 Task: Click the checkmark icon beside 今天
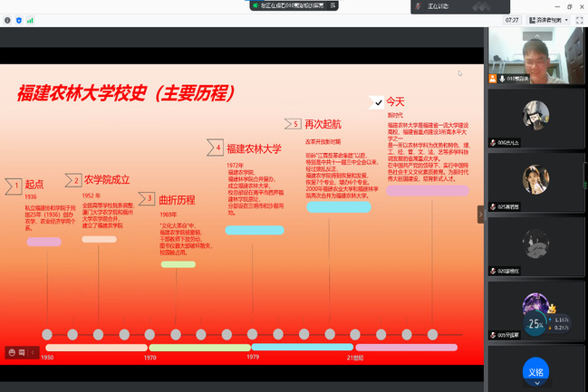coord(378,103)
